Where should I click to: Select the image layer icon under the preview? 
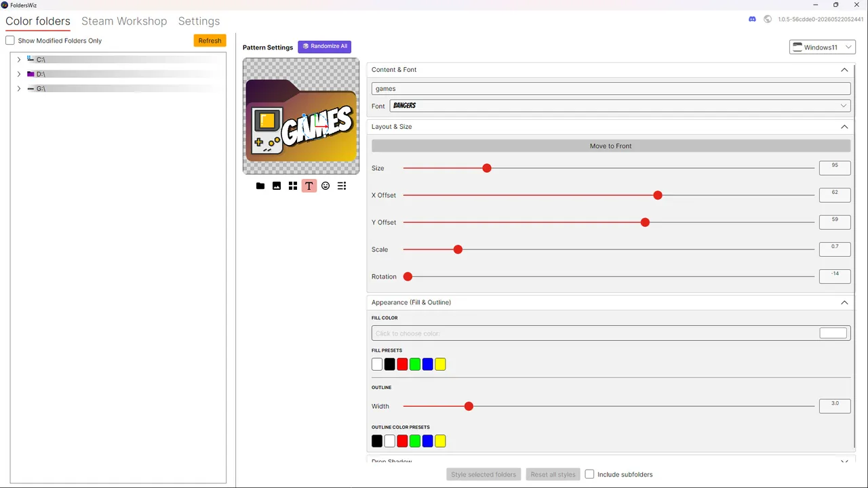tap(277, 186)
